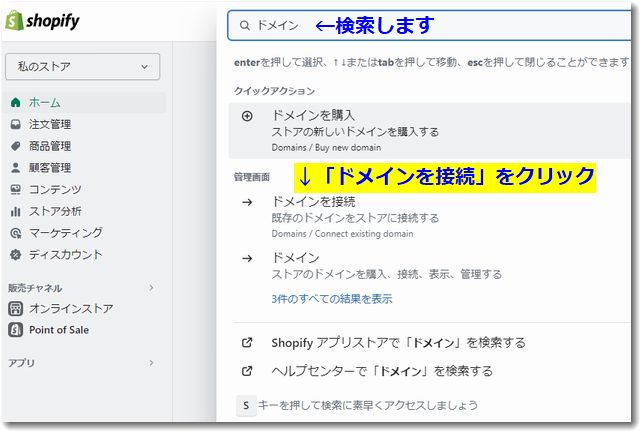
Task: Open 商品管理 tag icon
Action: point(16,146)
